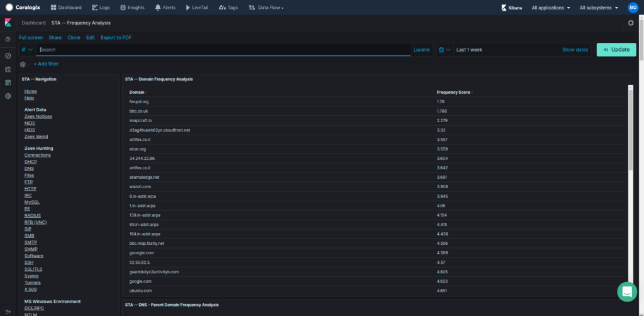644x316 pixels.
Task: Open the BO user avatar menu
Action: click(633, 8)
